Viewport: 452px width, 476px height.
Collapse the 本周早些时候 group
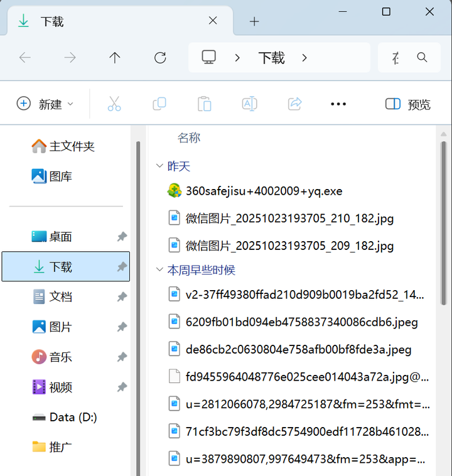159,269
